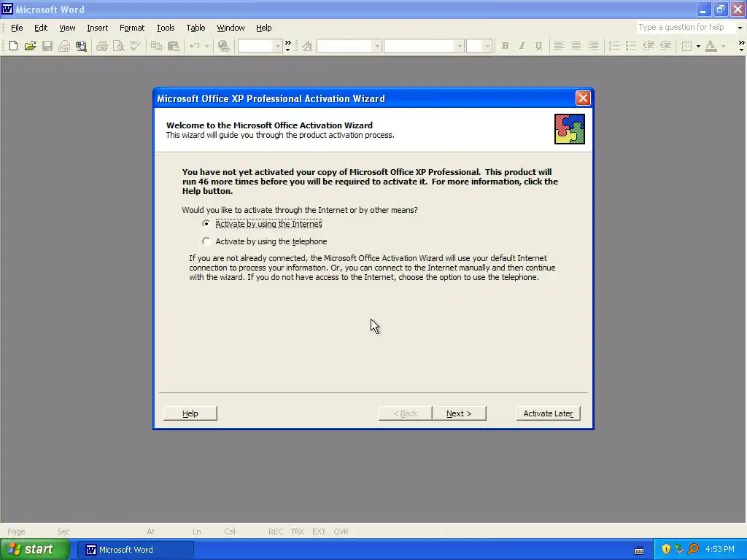Open the help question history dropdown
The image size is (747, 560).
740,28
